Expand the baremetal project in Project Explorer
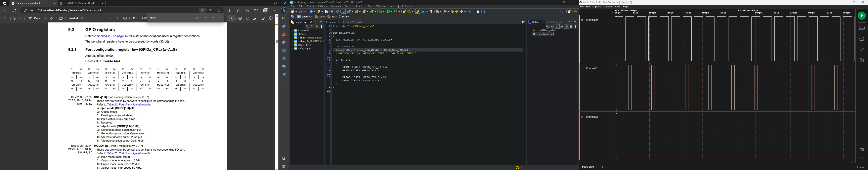This screenshot has width=868, height=170. (x=292, y=31)
